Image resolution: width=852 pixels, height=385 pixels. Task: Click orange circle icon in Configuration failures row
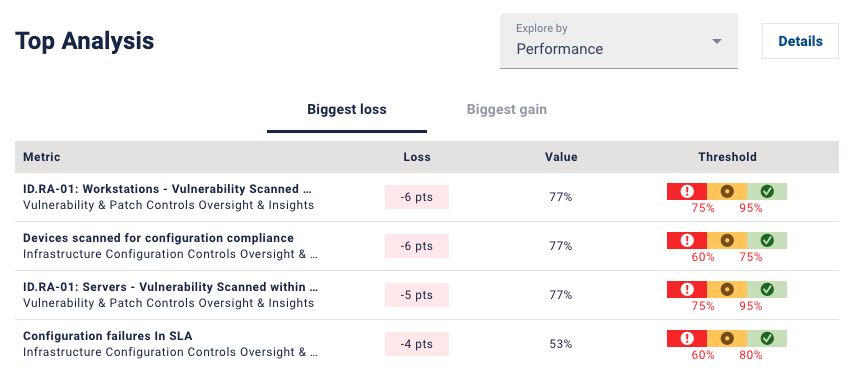click(727, 338)
